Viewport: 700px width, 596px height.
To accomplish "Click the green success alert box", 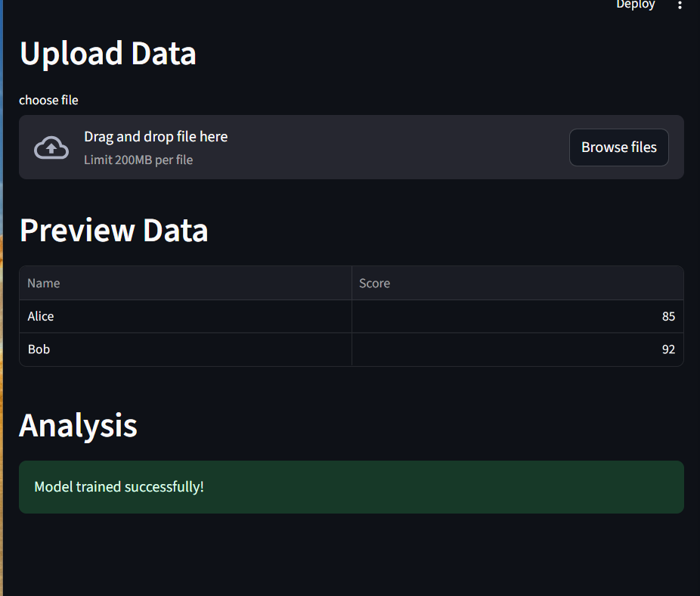I will tap(352, 487).
